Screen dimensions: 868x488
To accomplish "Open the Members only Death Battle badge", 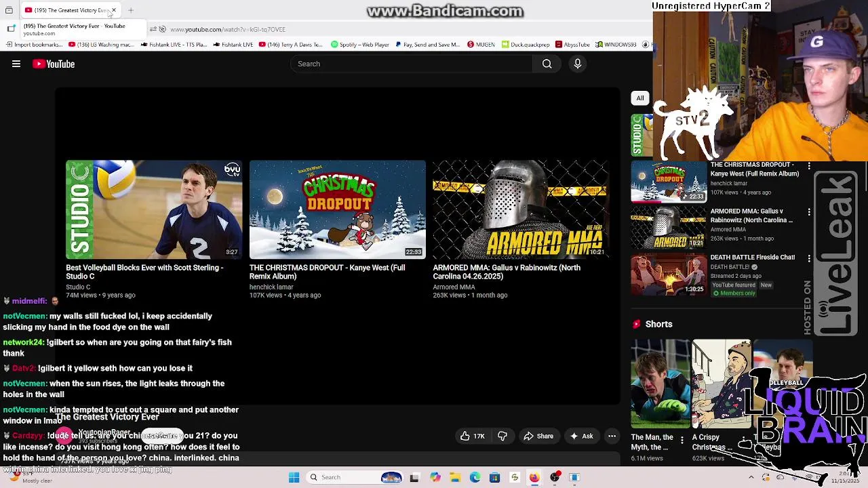I will (734, 293).
